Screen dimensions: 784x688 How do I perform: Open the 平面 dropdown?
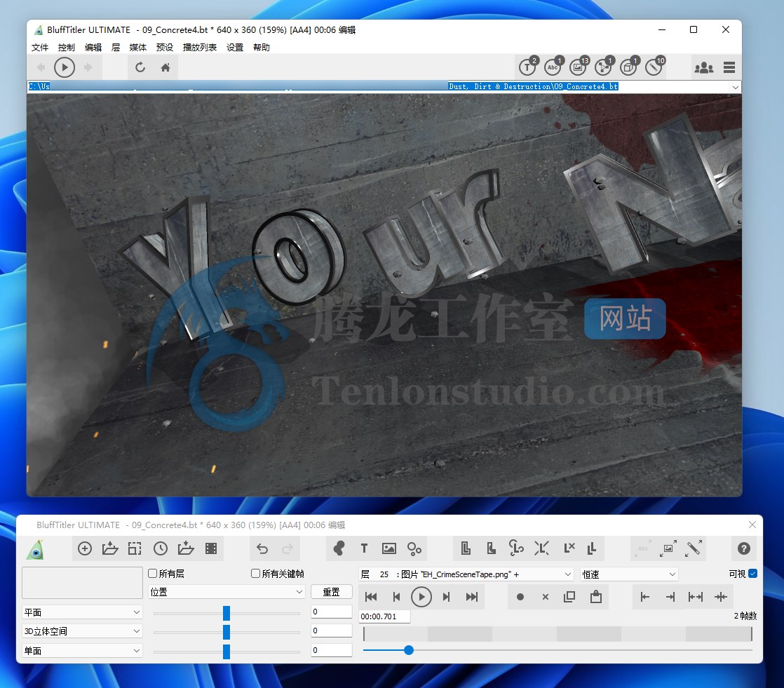(x=83, y=612)
